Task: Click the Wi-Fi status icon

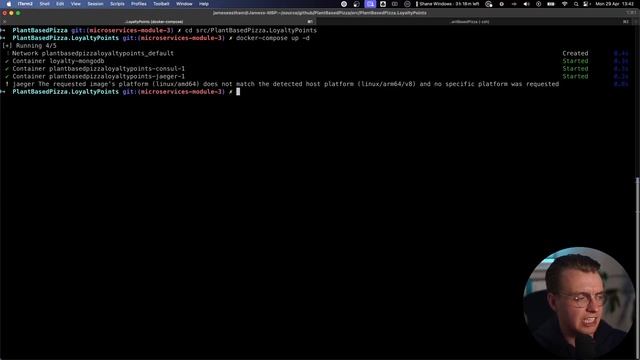Action: pos(564,4)
